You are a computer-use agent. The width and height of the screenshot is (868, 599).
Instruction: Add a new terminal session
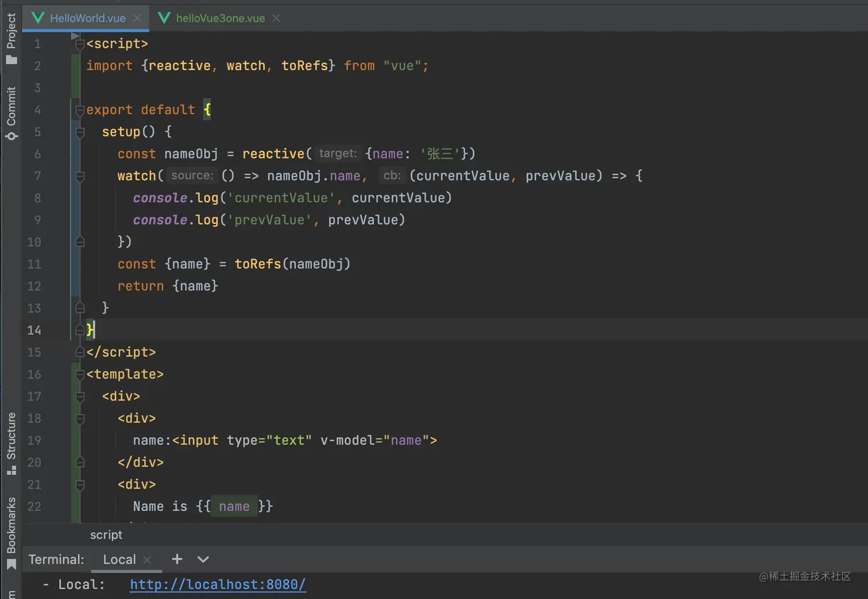coord(177,559)
